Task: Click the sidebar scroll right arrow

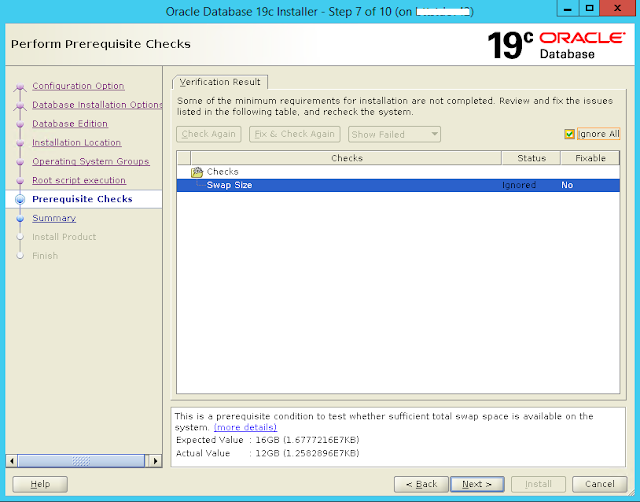Action: pyautogui.click(x=155, y=461)
